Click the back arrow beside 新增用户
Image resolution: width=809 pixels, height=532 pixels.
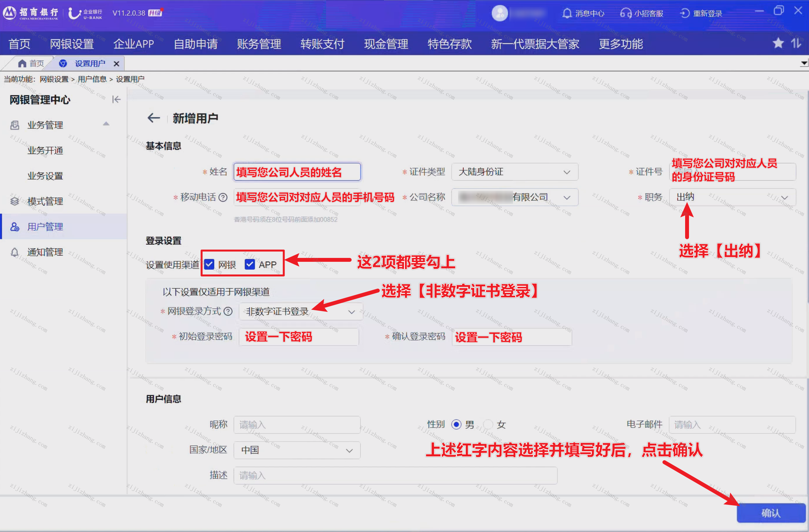pyautogui.click(x=154, y=118)
